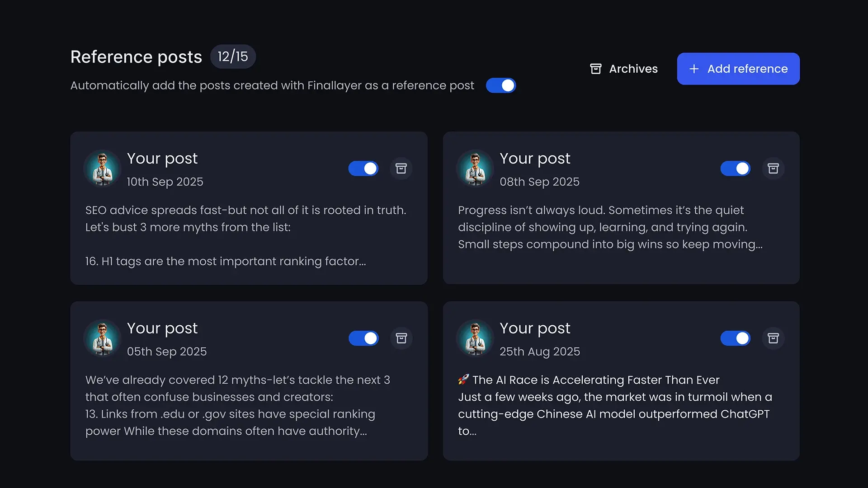Disable automatic reference post adding toggle
The image size is (868, 488).
click(501, 85)
